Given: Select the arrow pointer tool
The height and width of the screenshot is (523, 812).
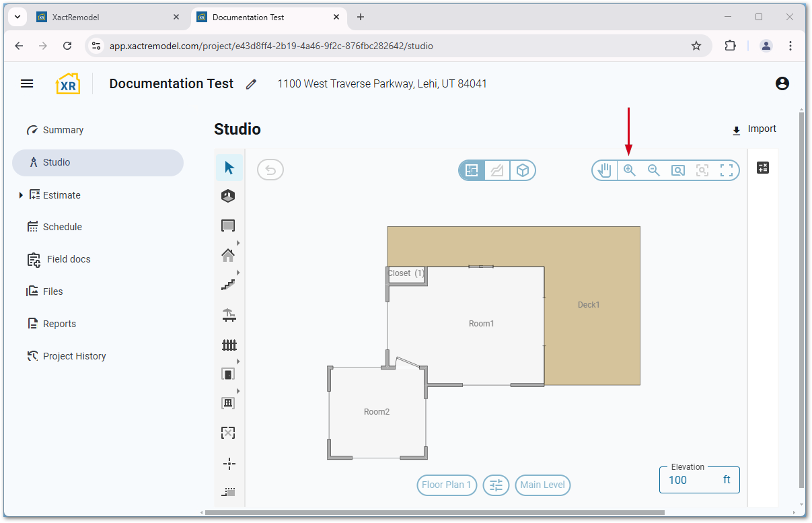Looking at the screenshot, I should click(229, 168).
